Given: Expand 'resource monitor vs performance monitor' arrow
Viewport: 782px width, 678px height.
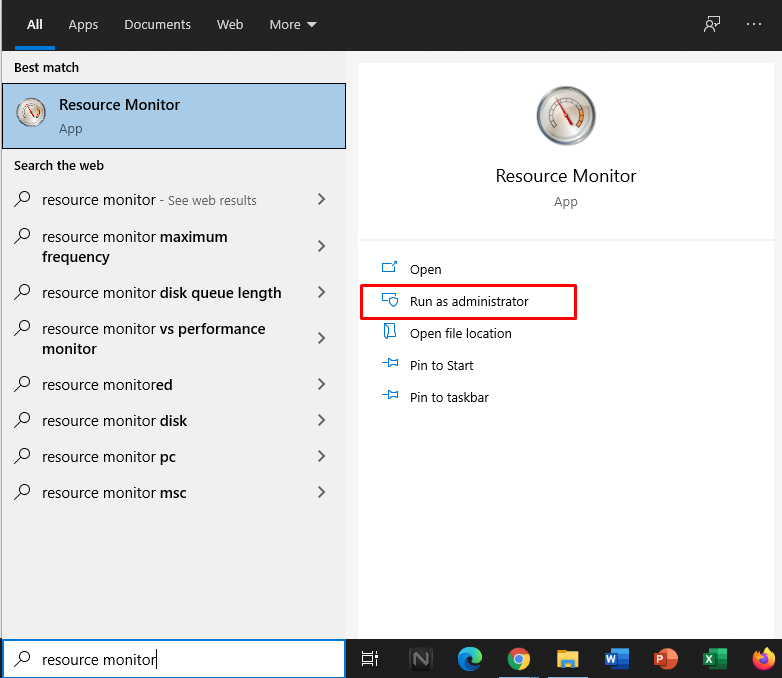Looking at the screenshot, I should point(322,338).
